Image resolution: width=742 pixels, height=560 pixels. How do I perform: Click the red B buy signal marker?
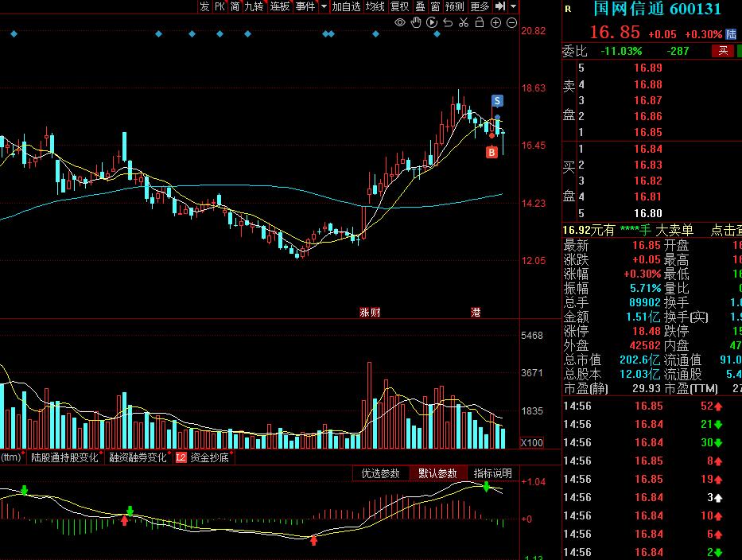[492, 152]
